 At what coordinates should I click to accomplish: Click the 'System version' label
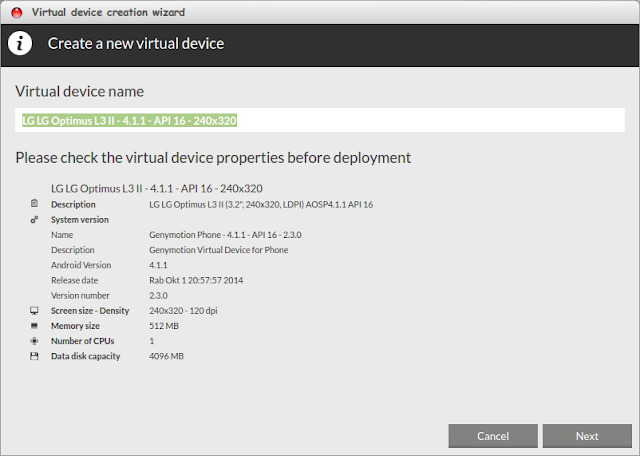[80, 220]
